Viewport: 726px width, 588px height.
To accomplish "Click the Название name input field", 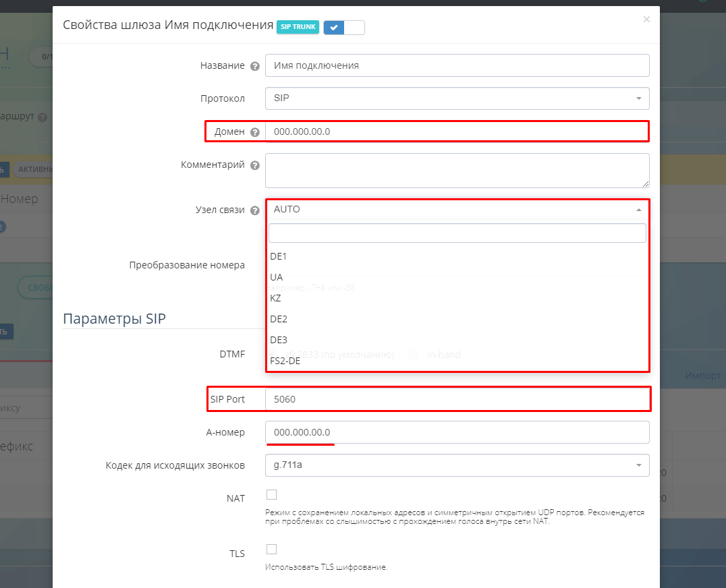I will (x=457, y=65).
